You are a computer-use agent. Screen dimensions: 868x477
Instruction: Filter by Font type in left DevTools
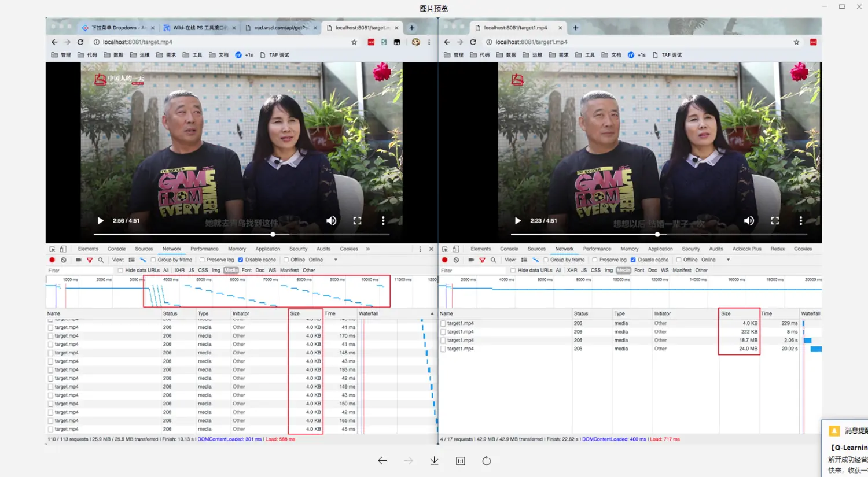coord(247,271)
